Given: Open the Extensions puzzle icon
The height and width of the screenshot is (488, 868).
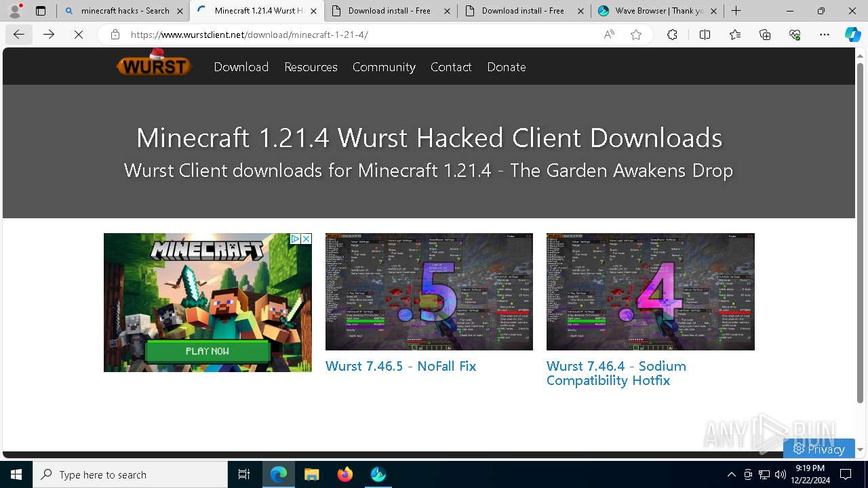Looking at the screenshot, I should (x=672, y=35).
